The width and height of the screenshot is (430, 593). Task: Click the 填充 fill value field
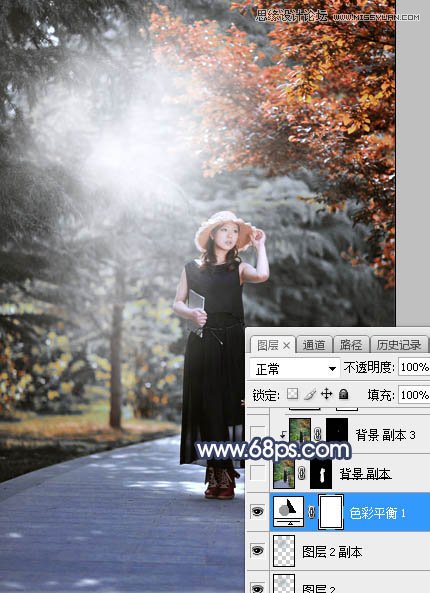[x=414, y=395]
